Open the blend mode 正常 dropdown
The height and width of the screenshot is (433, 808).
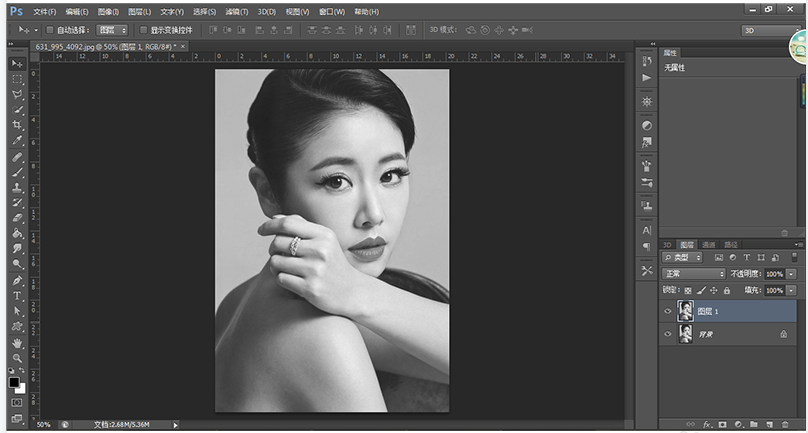click(x=693, y=273)
